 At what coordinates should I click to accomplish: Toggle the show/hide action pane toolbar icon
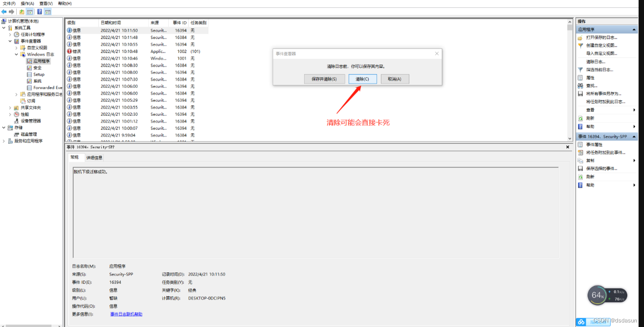48,12
